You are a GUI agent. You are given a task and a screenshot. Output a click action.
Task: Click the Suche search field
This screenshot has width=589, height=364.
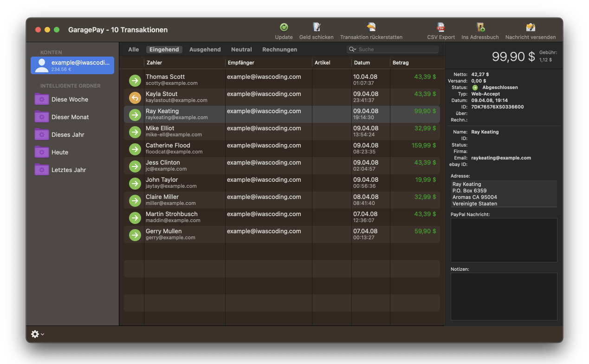pos(393,49)
